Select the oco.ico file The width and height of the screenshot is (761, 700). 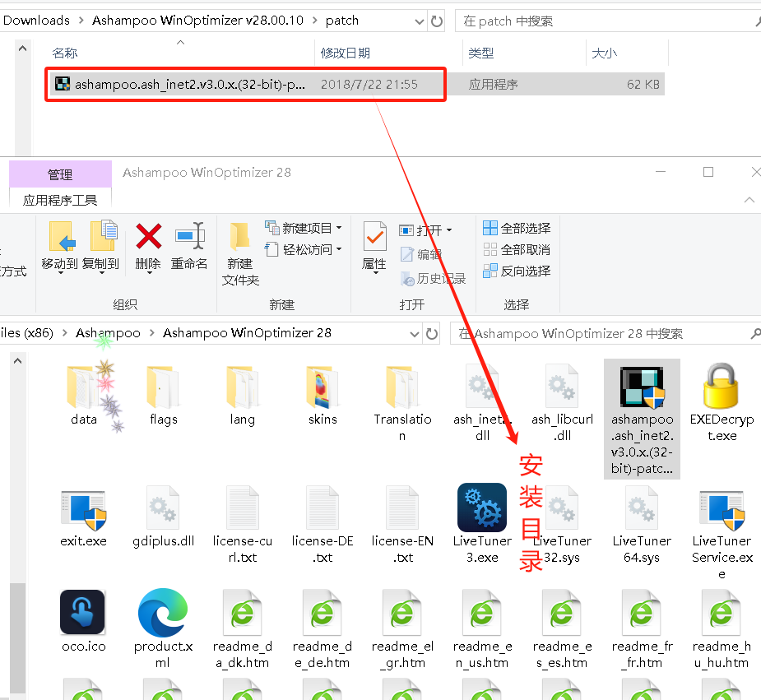(x=83, y=621)
